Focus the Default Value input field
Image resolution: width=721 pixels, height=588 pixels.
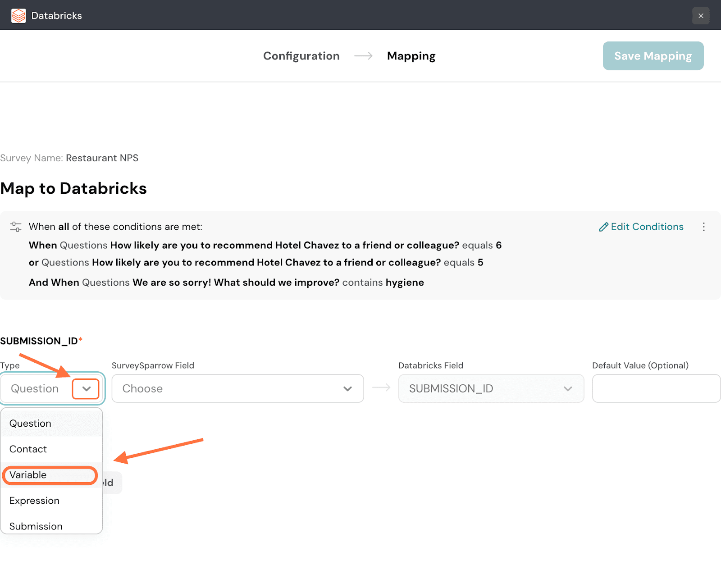(x=656, y=388)
